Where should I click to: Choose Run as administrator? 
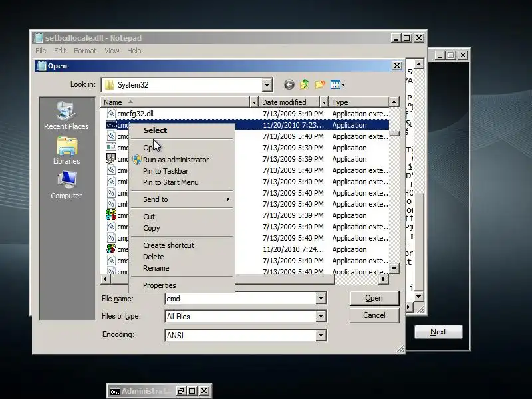coord(176,160)
